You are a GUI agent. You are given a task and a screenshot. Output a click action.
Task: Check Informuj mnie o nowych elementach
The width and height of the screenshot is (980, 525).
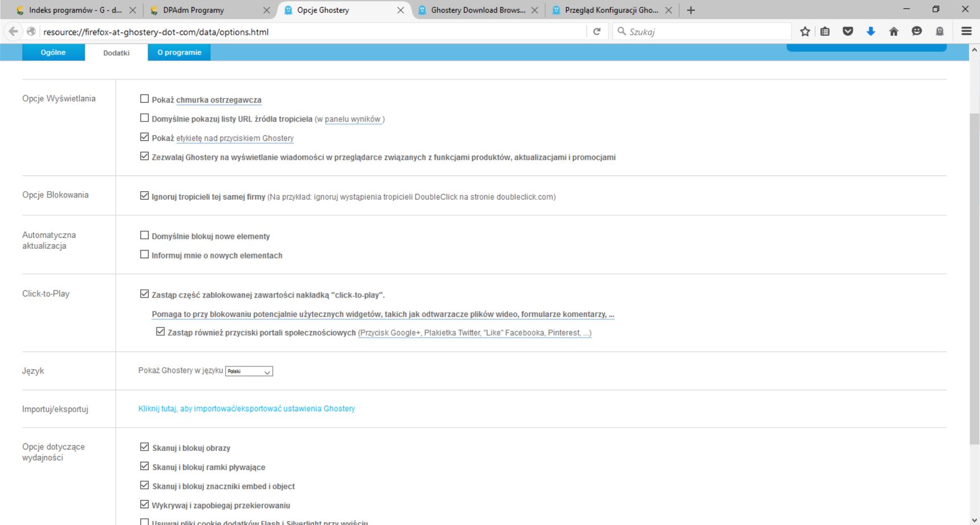[x=144, y=255]
